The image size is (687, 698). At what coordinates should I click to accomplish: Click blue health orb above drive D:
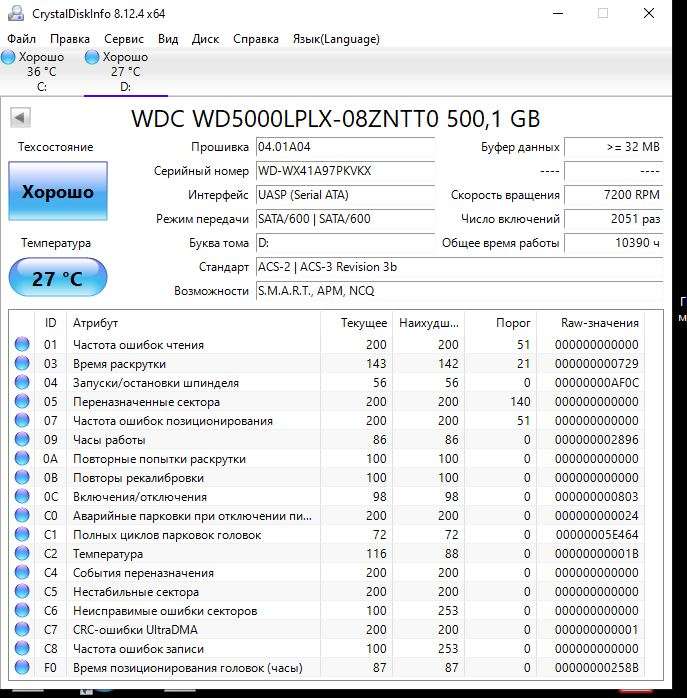pos(92,57)
